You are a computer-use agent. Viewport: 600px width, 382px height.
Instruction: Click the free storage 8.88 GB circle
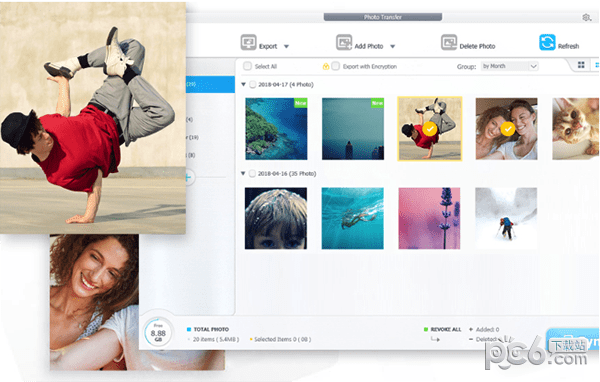click(x=158, y=332)
